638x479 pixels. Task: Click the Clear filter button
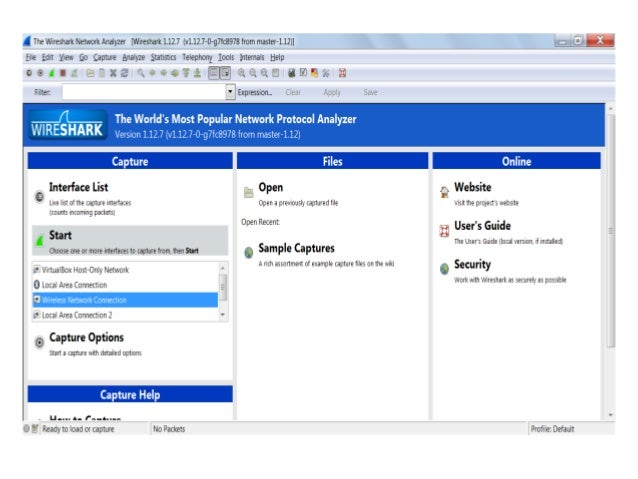[x=293, y=92]
